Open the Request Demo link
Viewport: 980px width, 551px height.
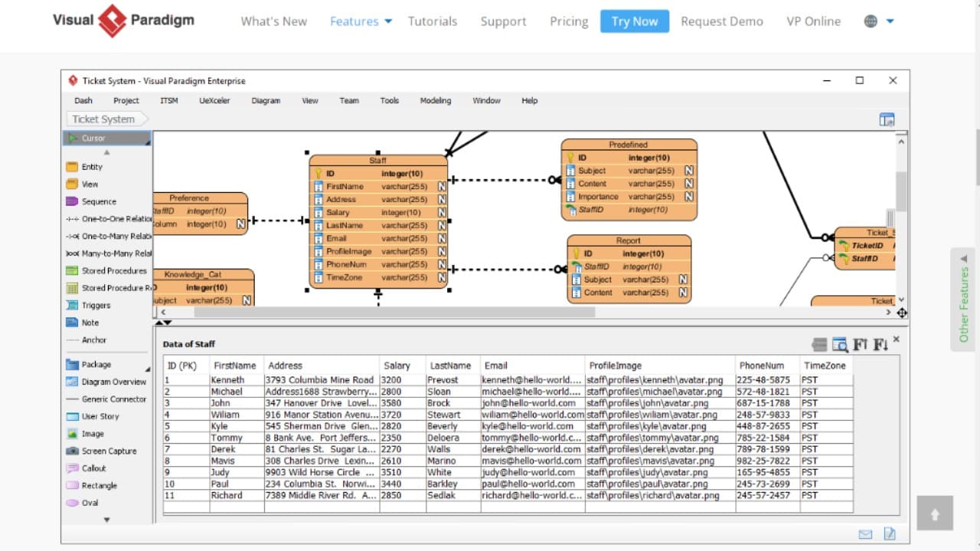(x=722, y=21)
